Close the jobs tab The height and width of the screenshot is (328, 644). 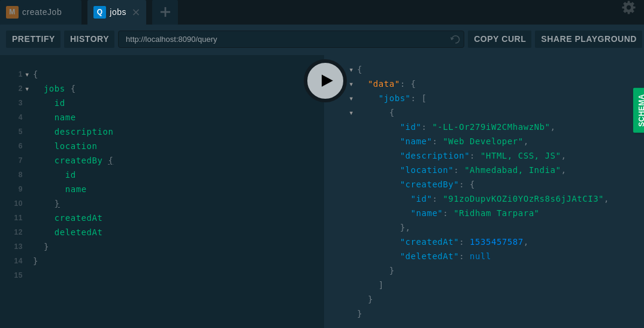click(136, 12)
